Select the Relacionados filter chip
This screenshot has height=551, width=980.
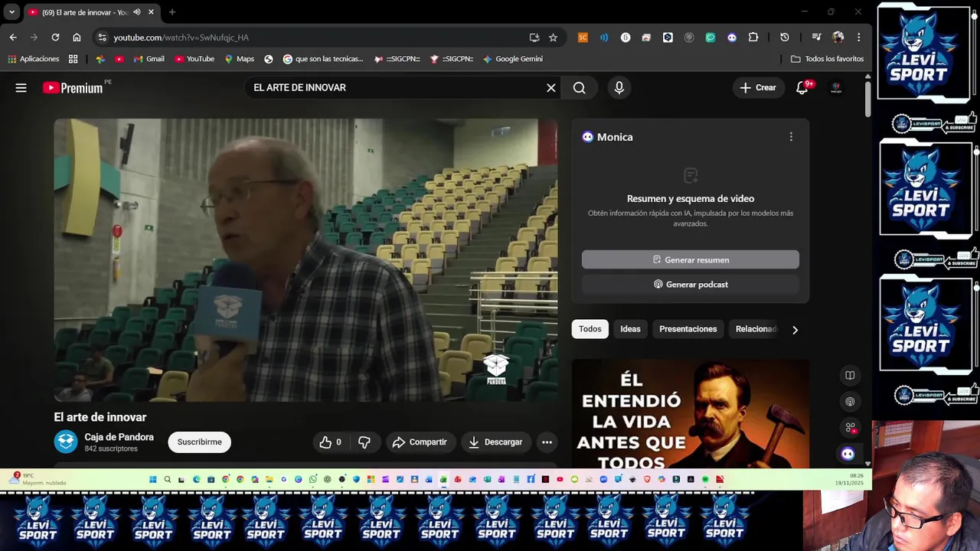pos(756,329)
